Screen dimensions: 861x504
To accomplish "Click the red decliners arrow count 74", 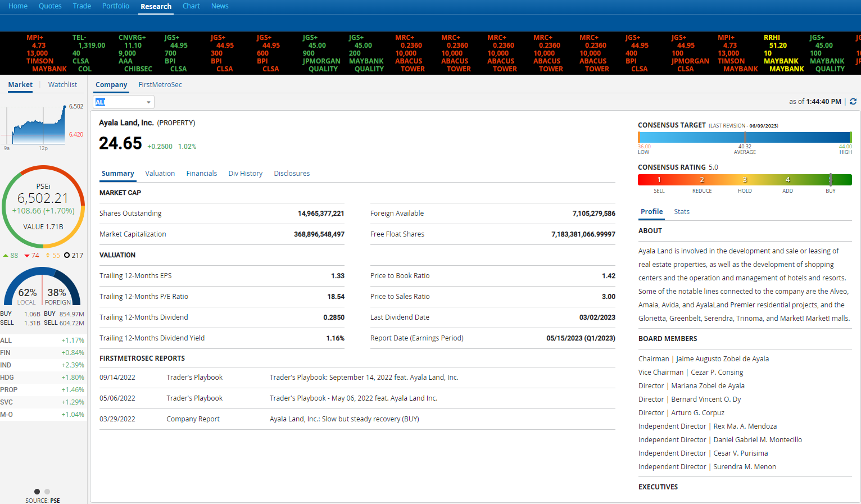I will [x=32, y=255].
